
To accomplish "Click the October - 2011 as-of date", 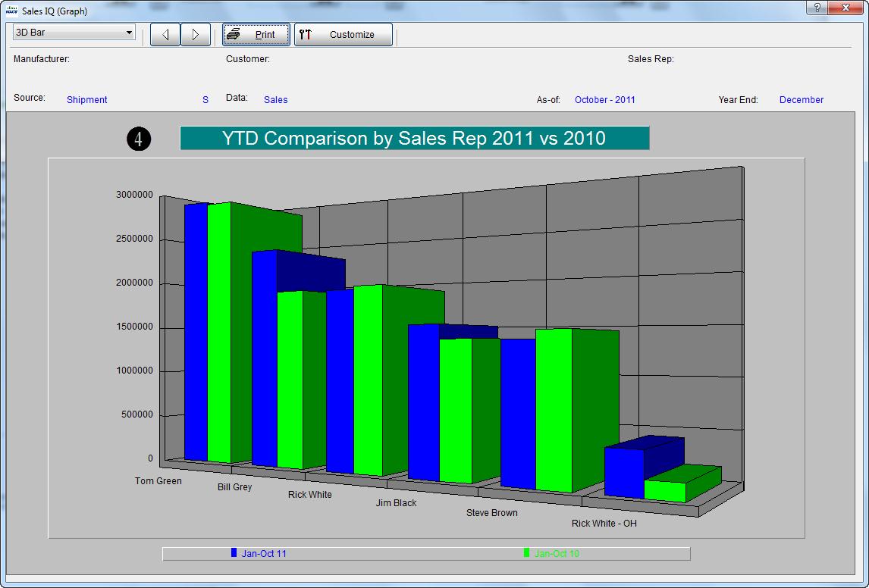I will [604, 100].
